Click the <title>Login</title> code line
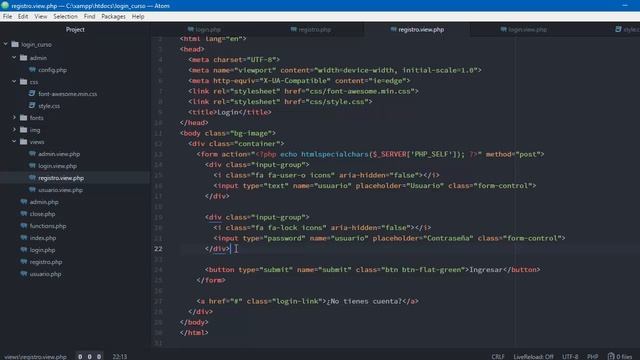The image size is (640, 360). [x=229, y=112]
